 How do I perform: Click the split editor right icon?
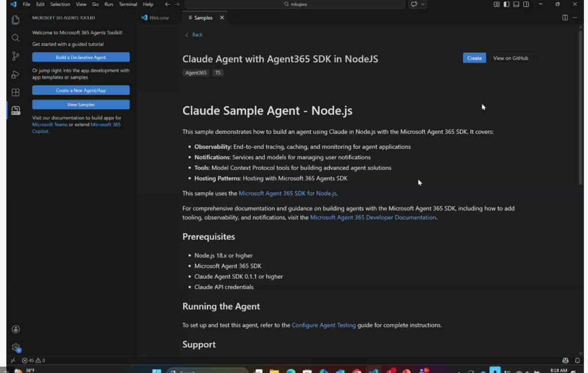click(x=565, y=18)
